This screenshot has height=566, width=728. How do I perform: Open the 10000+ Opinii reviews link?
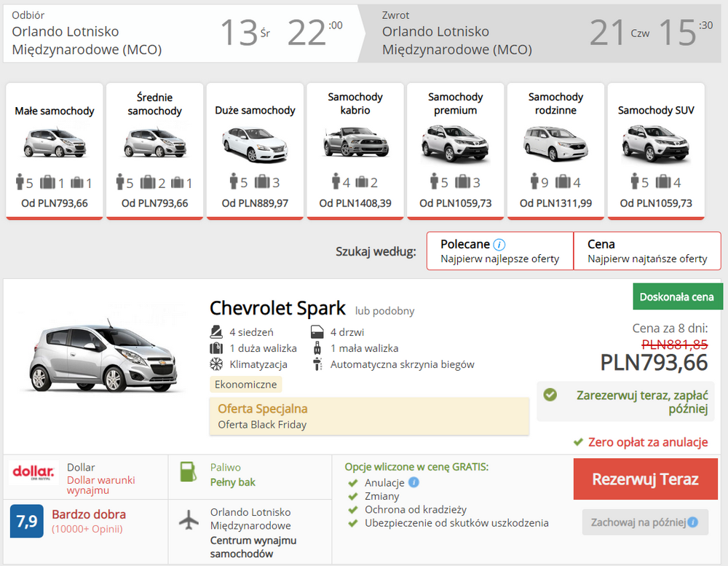pyautogui.click(x=86, y=529)
